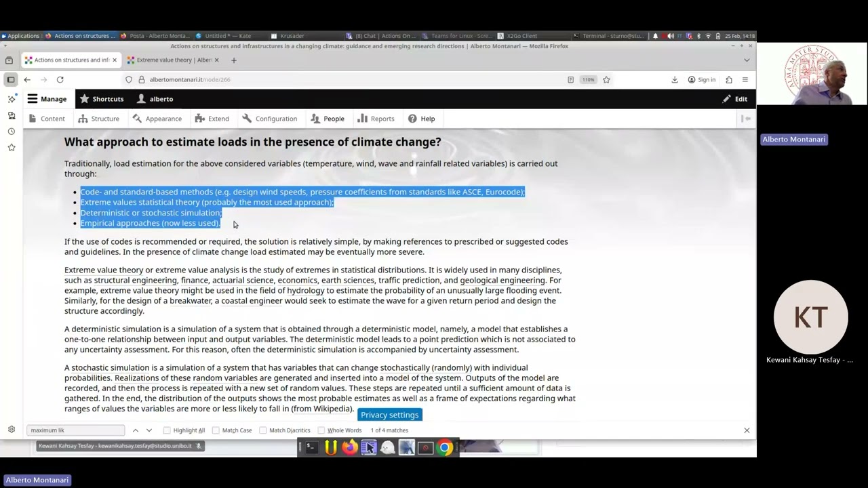Open the extensions puzzle icon
The height and width of the screenshot is (488, 868).
(728, 80)
